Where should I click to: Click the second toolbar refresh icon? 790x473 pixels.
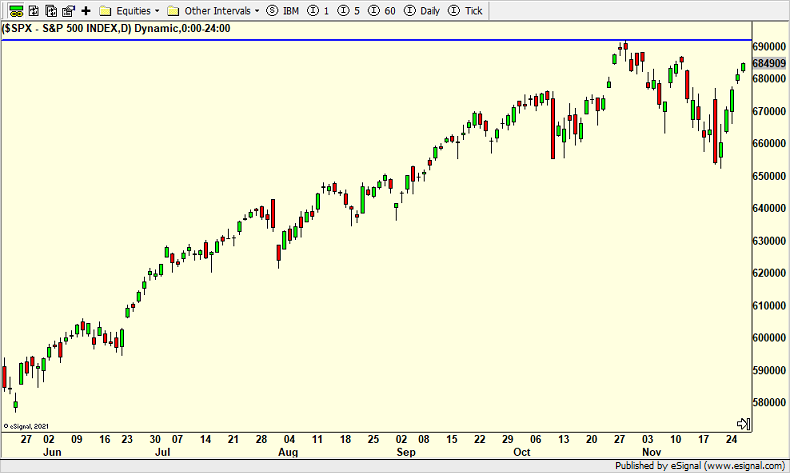pos(34,11)
